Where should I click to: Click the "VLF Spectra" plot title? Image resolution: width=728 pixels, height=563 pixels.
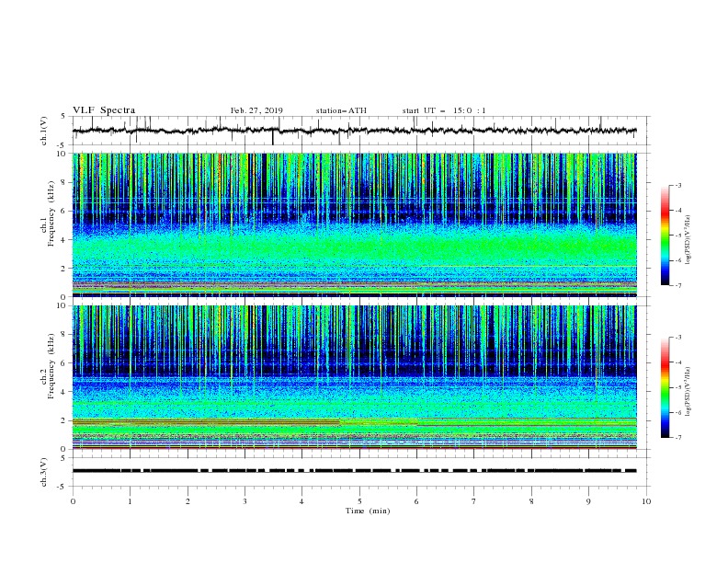[104, 110]
